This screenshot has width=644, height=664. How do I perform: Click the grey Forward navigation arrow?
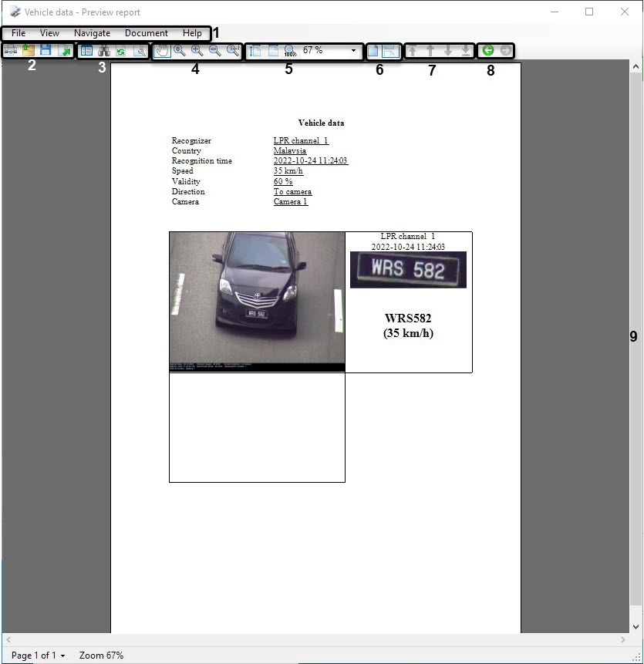tap(505, 50)
